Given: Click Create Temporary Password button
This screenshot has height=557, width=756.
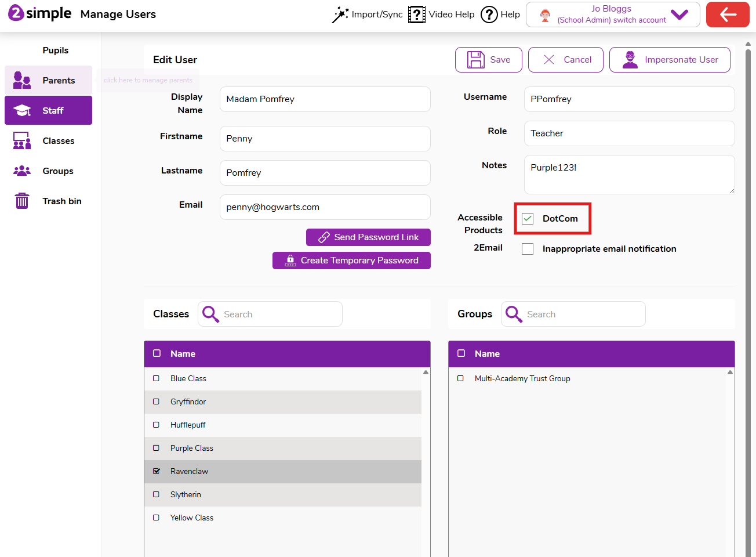Looking at the screenshot, I should pyautogui.click(x=351, y=261).
